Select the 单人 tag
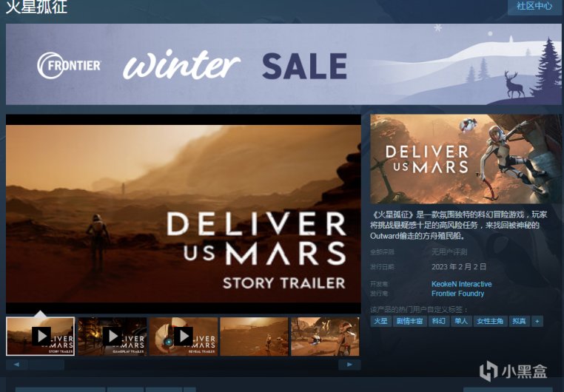This screenshot has height=392, width=564. (x=461, y=321)
